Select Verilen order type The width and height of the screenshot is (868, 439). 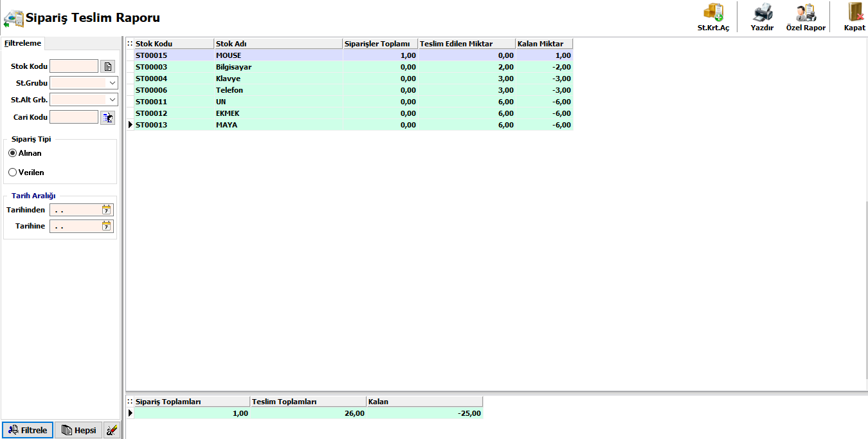26,173
